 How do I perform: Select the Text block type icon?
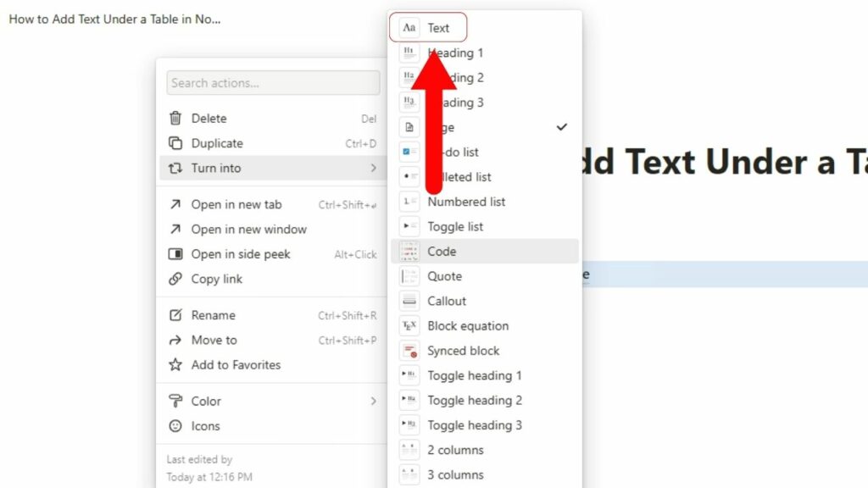click(409, 27)
